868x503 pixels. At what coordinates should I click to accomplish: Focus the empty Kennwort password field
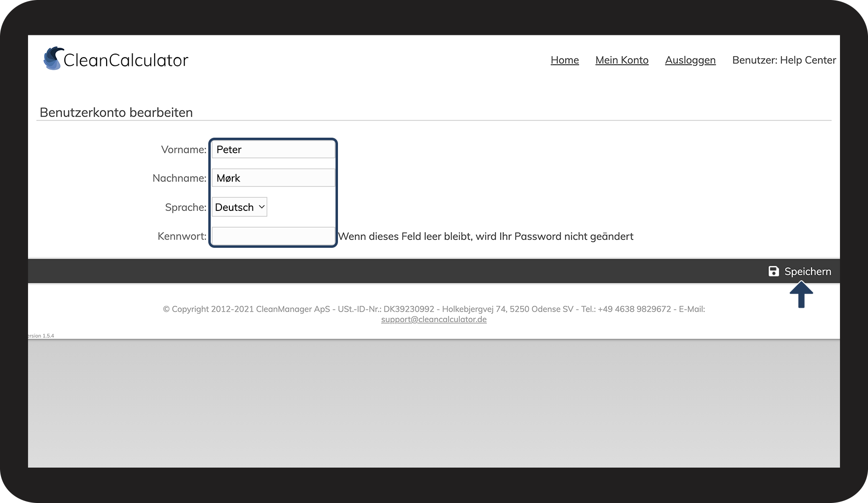pos(273,236)
